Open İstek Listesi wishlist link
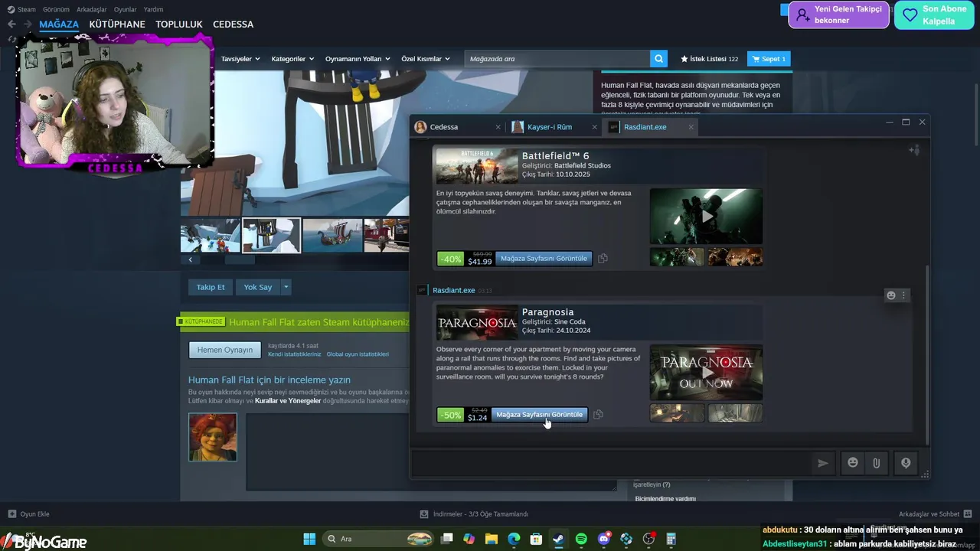 click(710, 59)
